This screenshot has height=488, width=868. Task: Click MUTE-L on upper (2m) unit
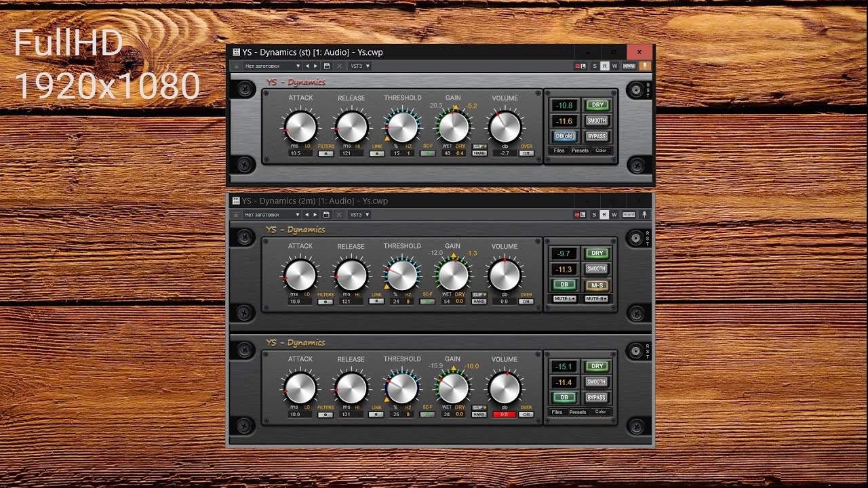pos(565,299)
